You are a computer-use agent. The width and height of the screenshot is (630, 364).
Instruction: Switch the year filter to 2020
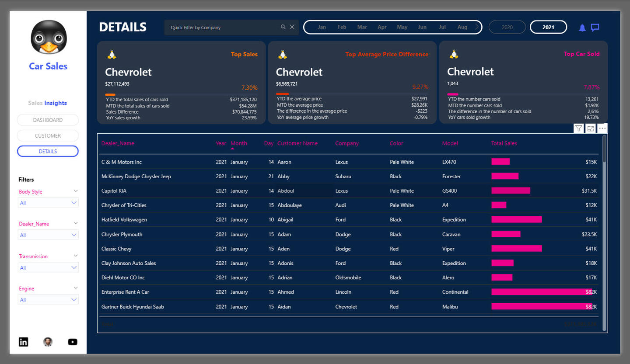507,27
